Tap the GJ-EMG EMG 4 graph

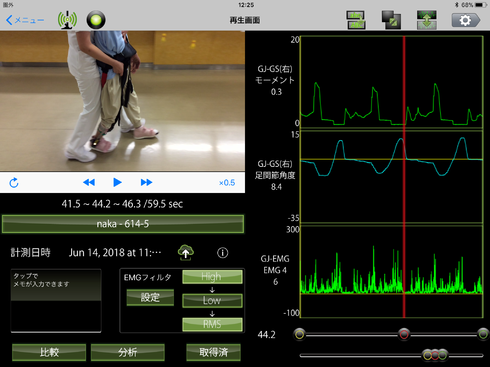pyautogui.click(x=391, y=272)
